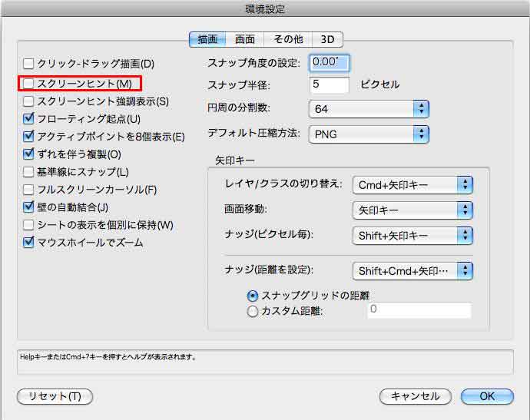Turn off マウスホイールでズーム checkbox
530x420 pixels.
coord(29,243)
